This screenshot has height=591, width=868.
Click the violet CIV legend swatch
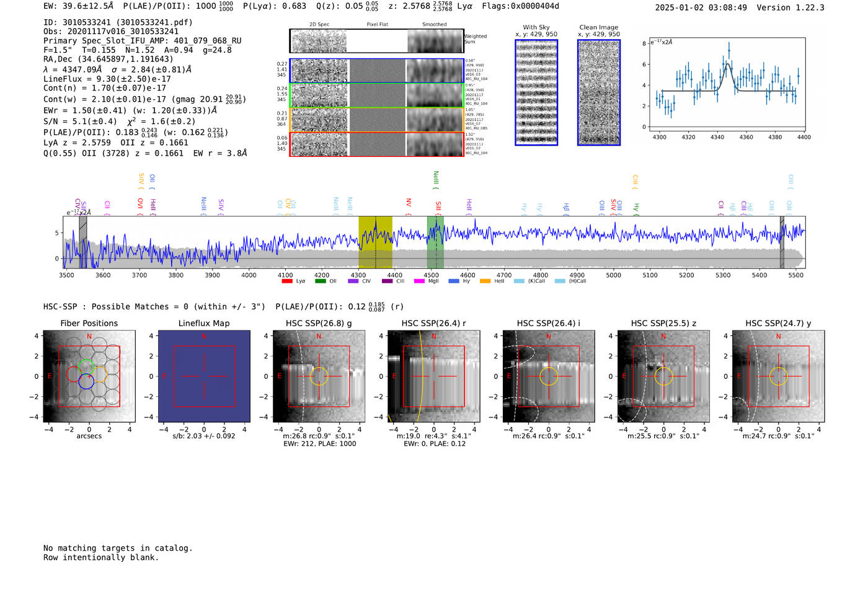tap(353, 282)
